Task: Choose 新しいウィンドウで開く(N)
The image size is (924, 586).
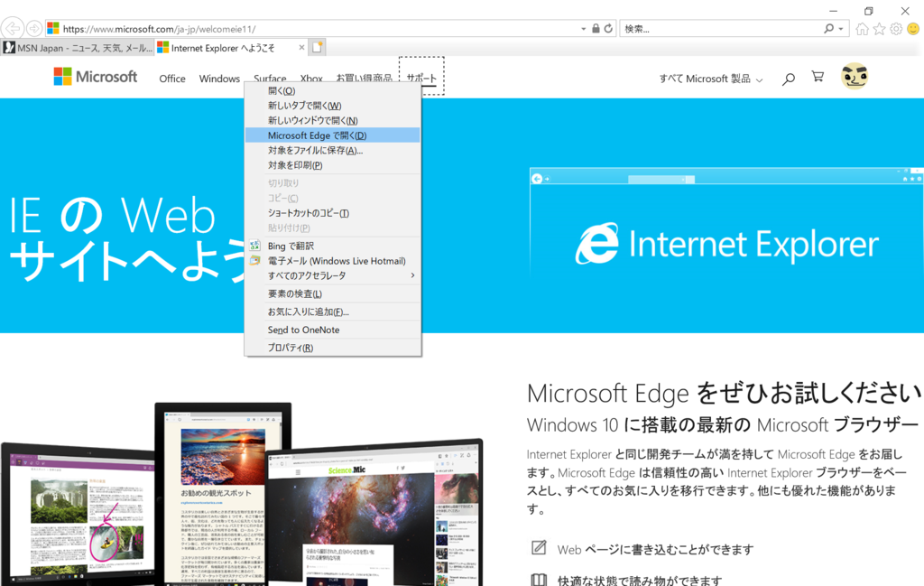Action: coord(333,120)
